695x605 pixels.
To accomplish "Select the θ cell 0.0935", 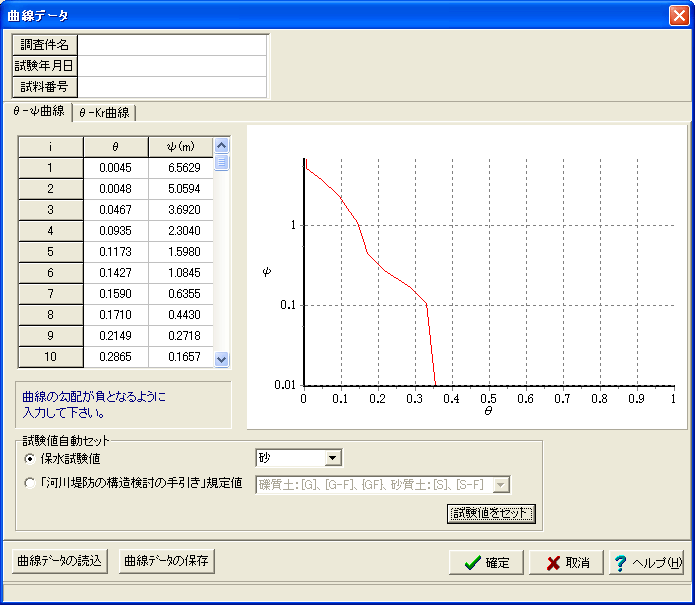I will click(x=116, y=230).
